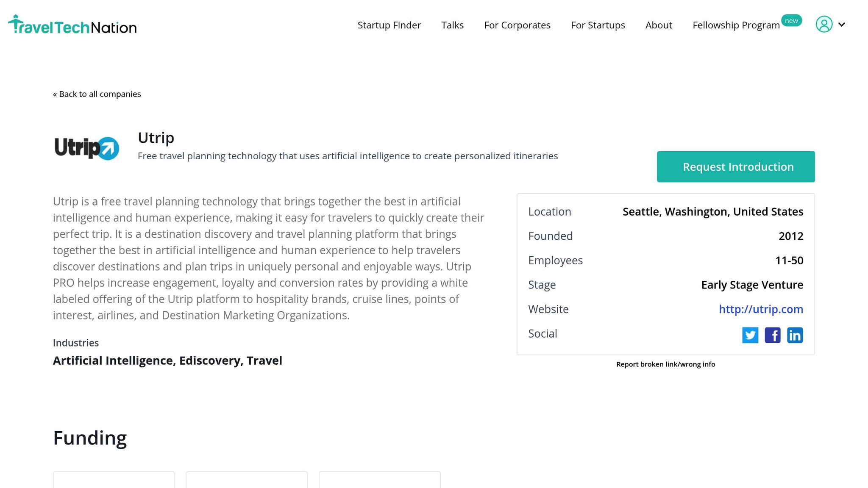Click the Utrip company logo

pos(87,148)
